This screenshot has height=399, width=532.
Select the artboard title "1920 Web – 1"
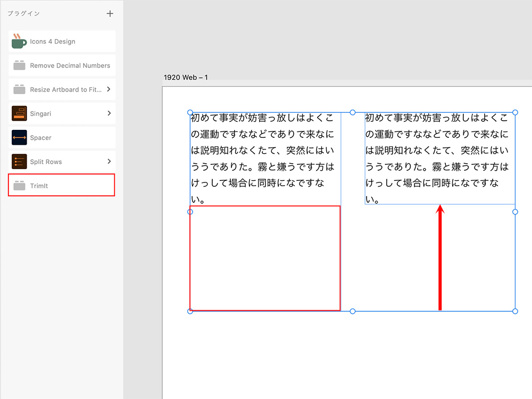click(186, 78)
